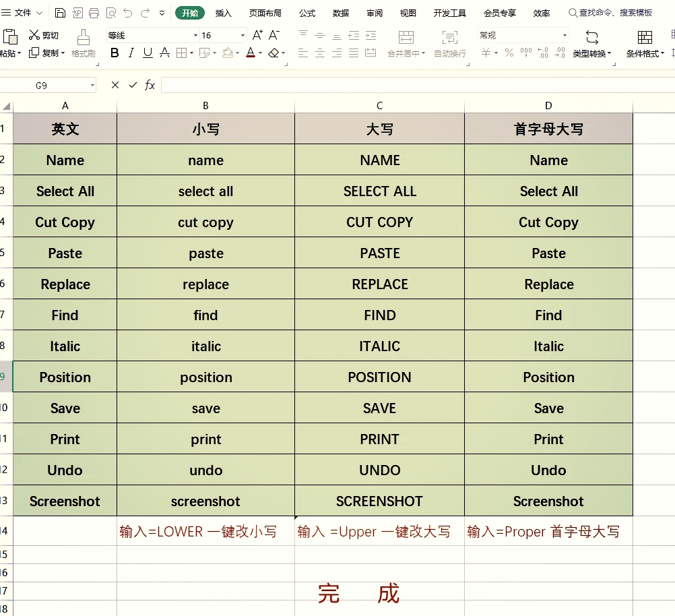Viewport: 675px width, 616px height.
Task: Open Print Preview icon
Action: [111, 13]
